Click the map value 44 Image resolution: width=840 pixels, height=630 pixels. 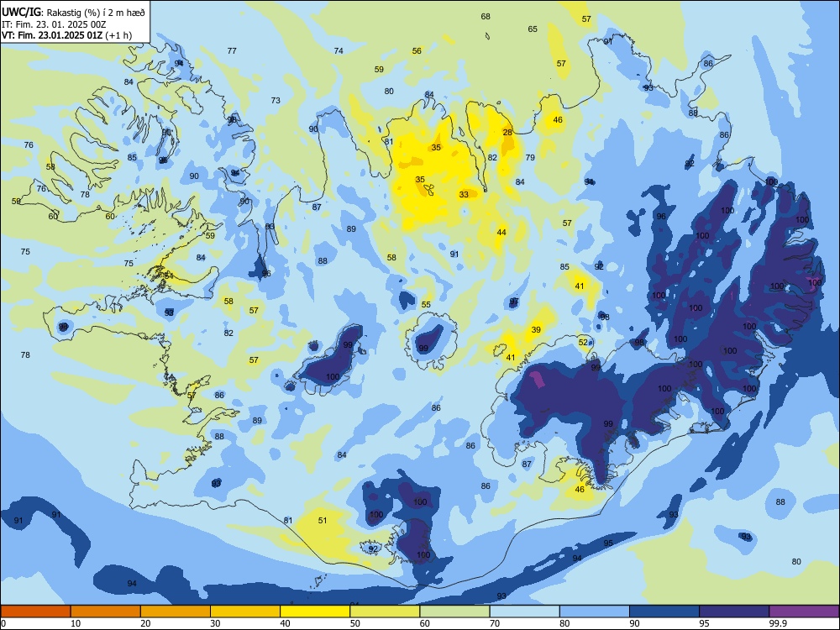(x=501, y=233)
